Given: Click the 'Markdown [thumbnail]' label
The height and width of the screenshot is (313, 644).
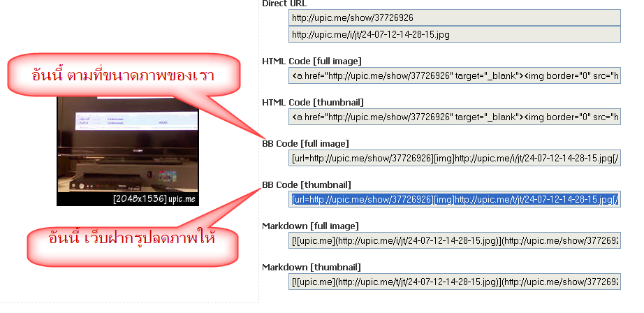Looking at the screenshot, I should [312, 268].
